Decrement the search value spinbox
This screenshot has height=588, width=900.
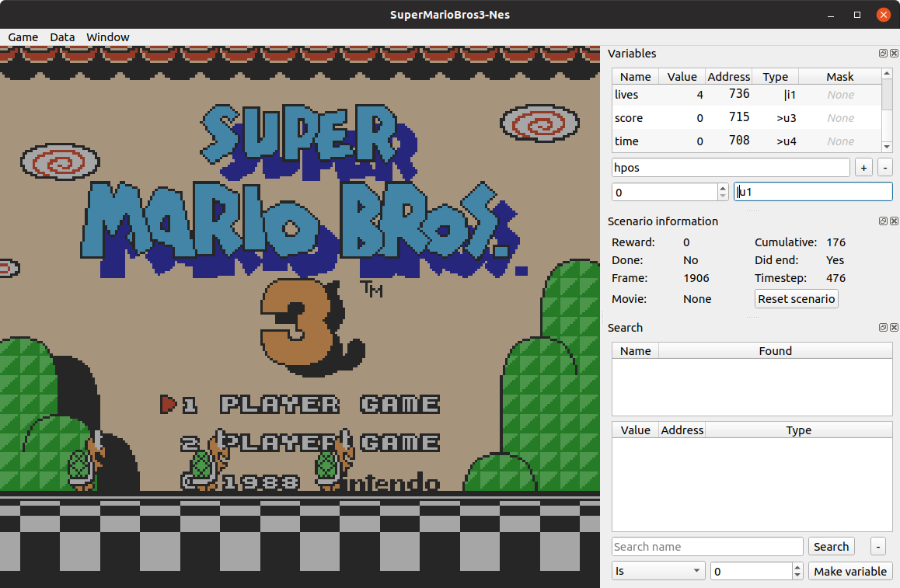click(x=797, y=576)
